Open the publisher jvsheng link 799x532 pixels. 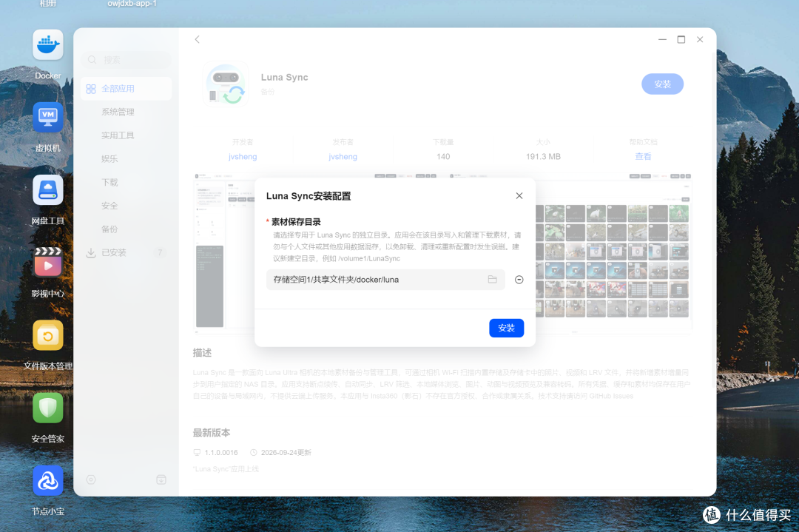pos(343,156)
